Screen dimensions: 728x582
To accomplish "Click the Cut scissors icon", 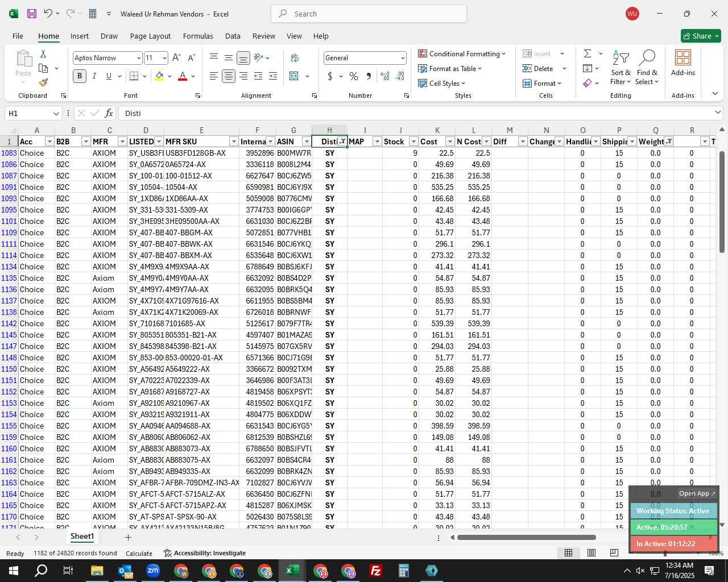I will point(43,53).
